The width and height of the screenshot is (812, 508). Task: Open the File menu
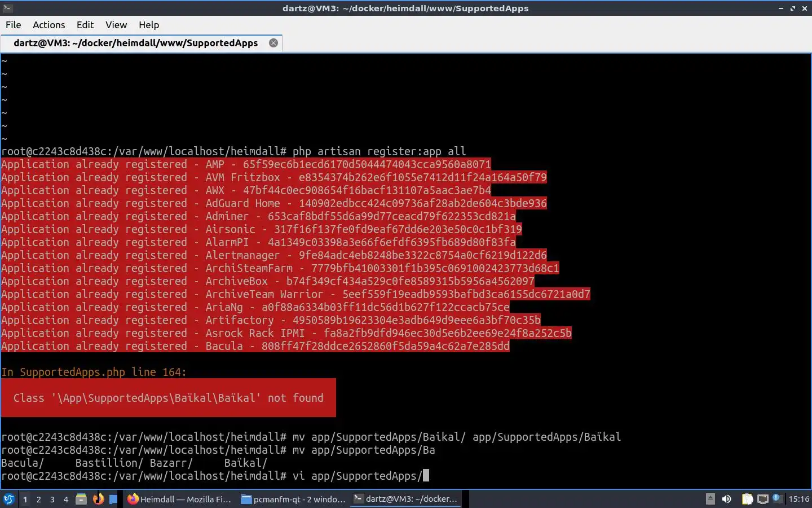(13, 25)
